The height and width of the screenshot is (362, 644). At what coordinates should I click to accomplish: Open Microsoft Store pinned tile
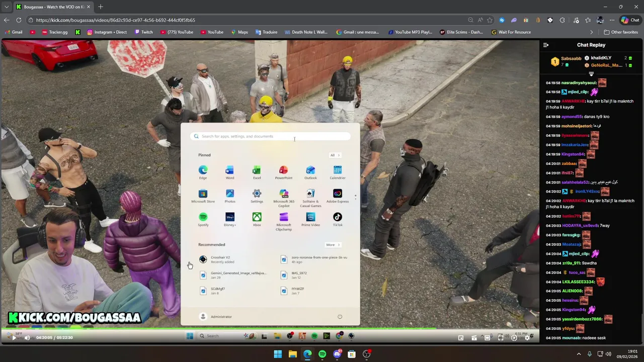pyautogui.click(x=203, y=196)
